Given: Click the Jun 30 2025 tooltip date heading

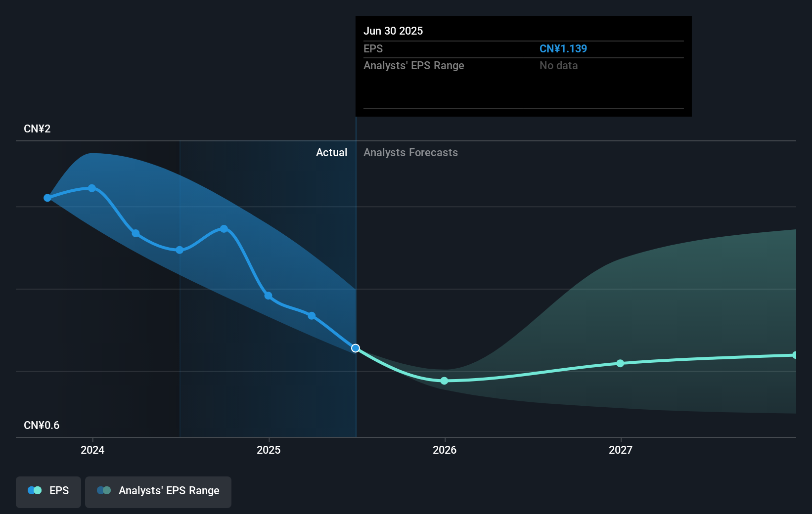Looking at the screenshot, I should click(x=393, y=31).
